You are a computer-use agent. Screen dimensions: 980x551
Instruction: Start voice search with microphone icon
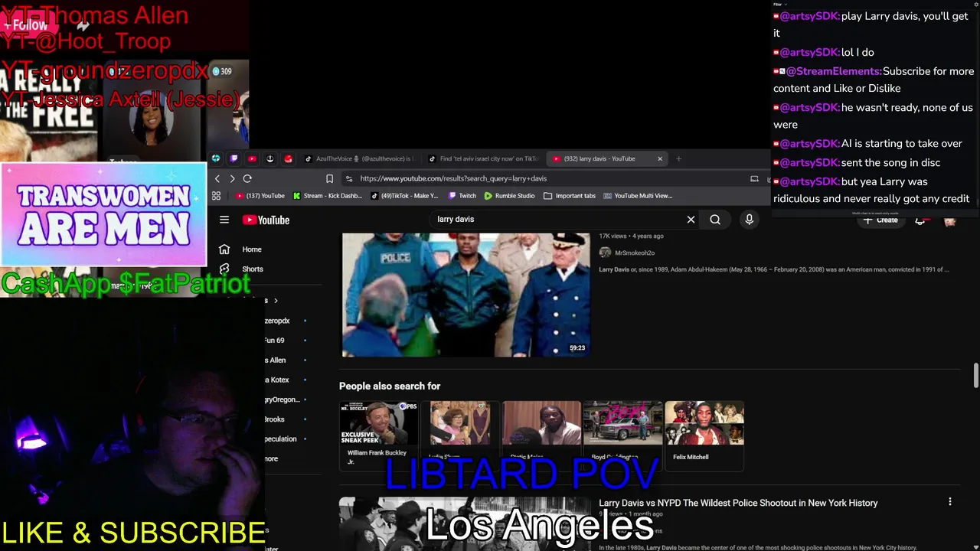(x=749, y=220)
